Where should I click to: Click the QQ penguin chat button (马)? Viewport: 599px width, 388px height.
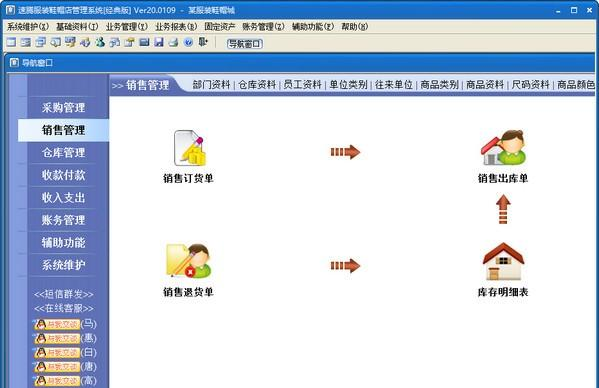pos(57,324)
